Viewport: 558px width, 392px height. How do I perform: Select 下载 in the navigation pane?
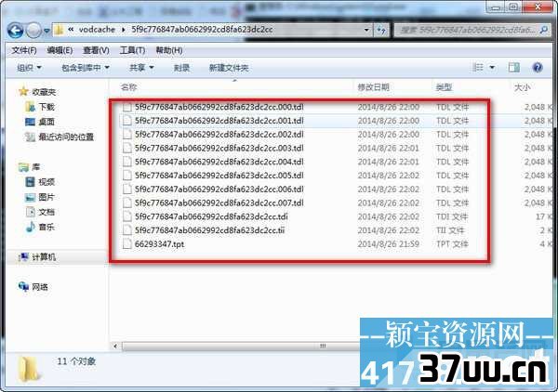click(46, 107)
